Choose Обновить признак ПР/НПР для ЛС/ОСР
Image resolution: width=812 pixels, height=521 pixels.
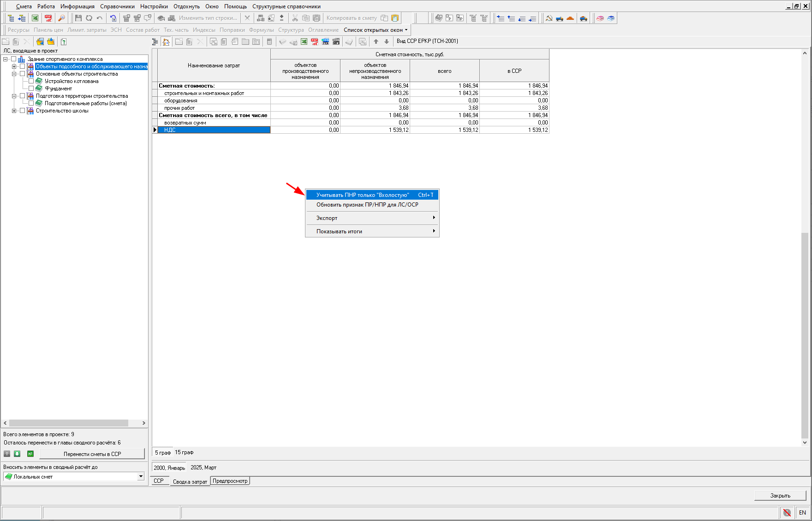[367, 205]
